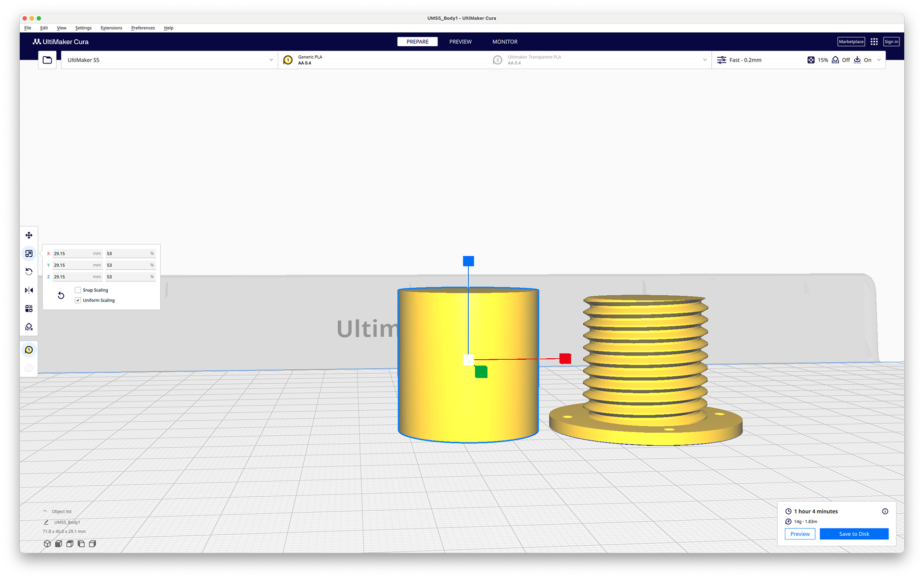Image resolution: width=924 pixels, height=579 pixels.
Task: Select the Rotate tool
Action: tap(29, 272)
